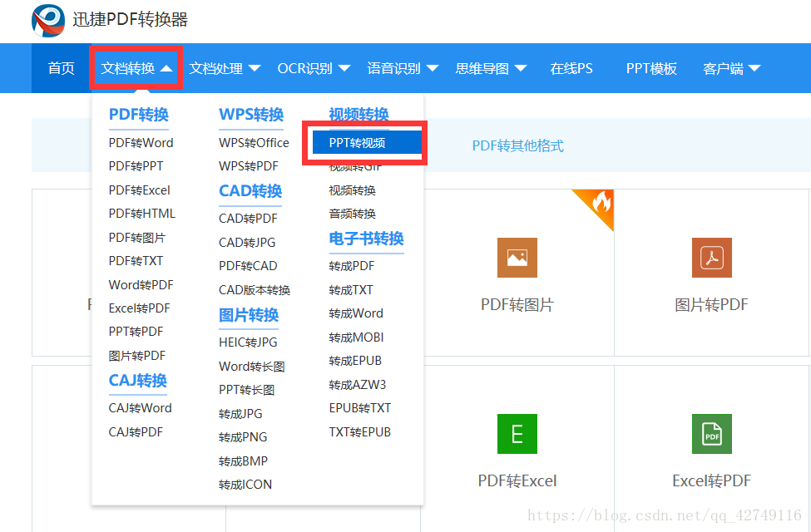Select the PDF转其他格式 tab

pos(517,145)
